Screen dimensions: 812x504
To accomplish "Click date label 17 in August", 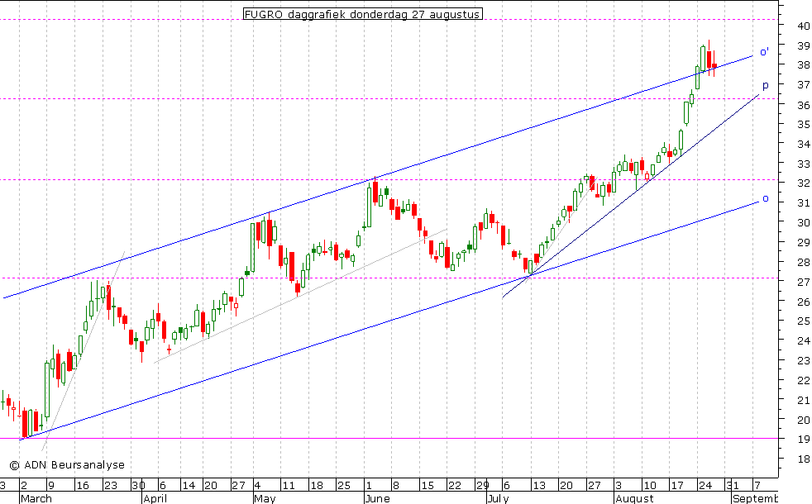I will (x=677, y=486).
